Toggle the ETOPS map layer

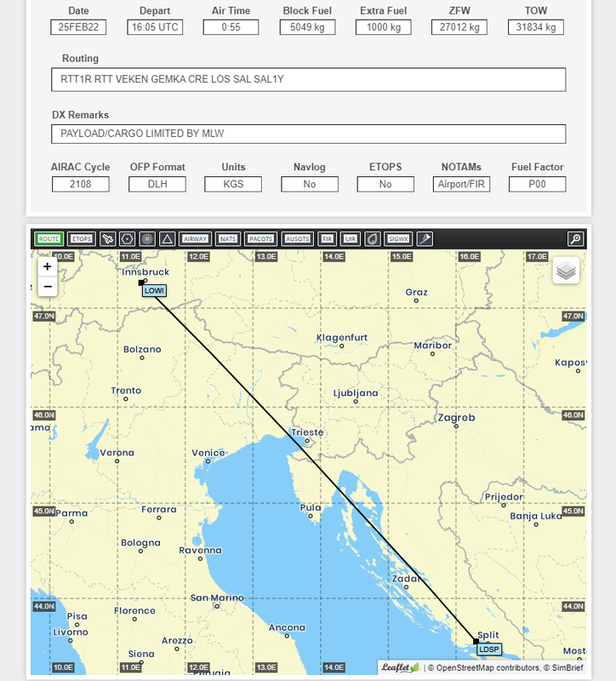82,239
